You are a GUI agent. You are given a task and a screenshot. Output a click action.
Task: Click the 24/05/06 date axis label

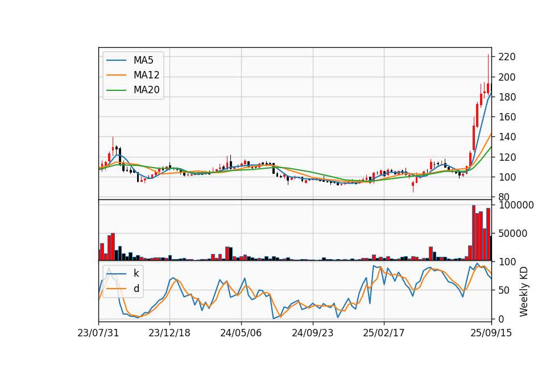point(241,333)
